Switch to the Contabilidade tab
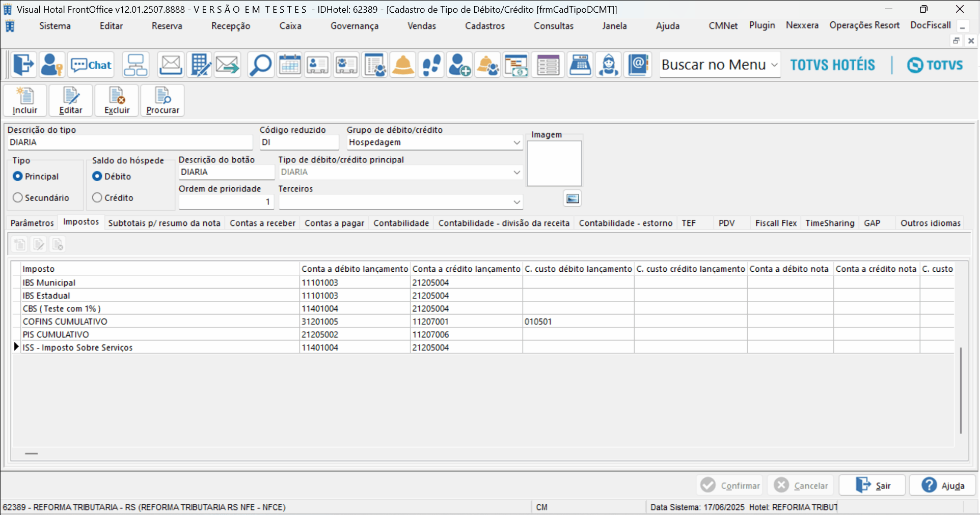Image resolution: width=980 pixels, height=515 pixels. click(x=401, y=223)
